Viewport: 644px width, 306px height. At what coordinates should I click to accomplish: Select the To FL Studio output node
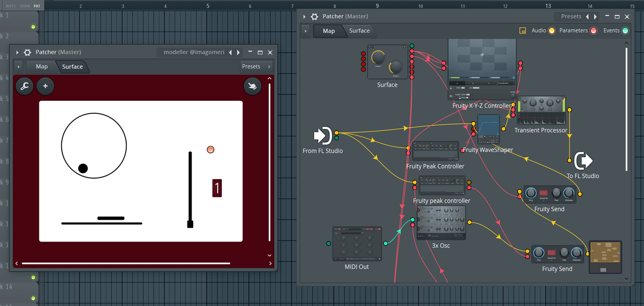(583, 161)
